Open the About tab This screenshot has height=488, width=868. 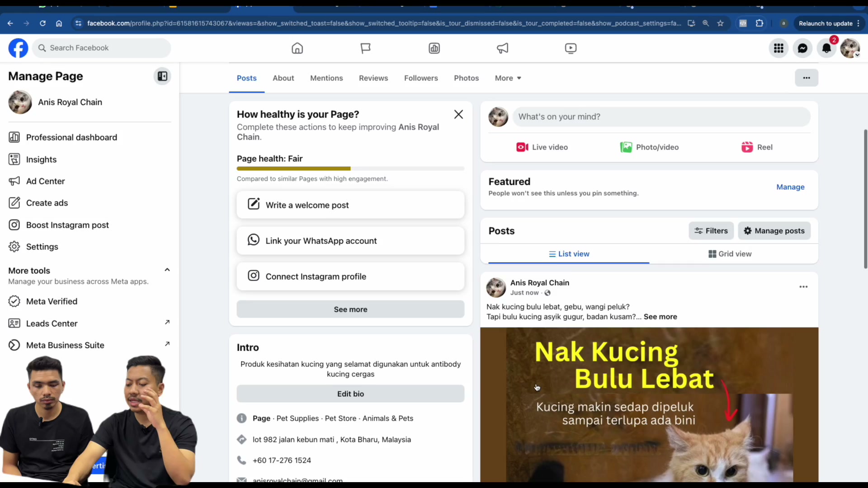283,78
